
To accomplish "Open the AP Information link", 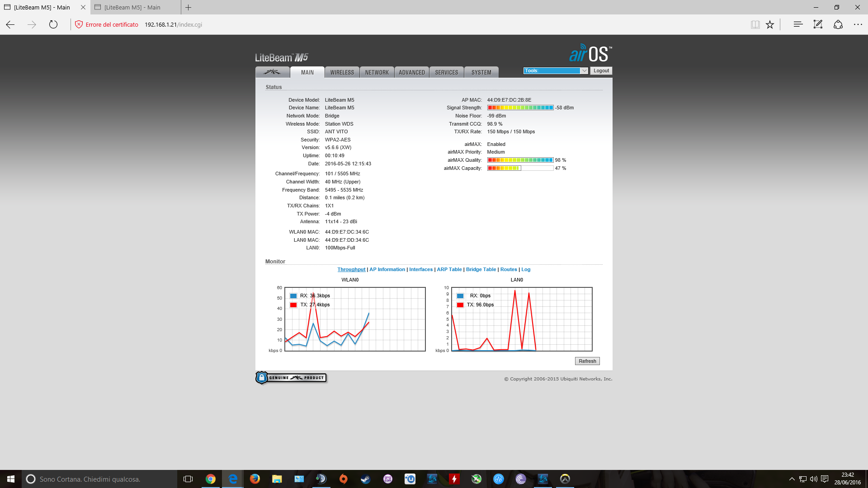I will (x=387, y=269).
